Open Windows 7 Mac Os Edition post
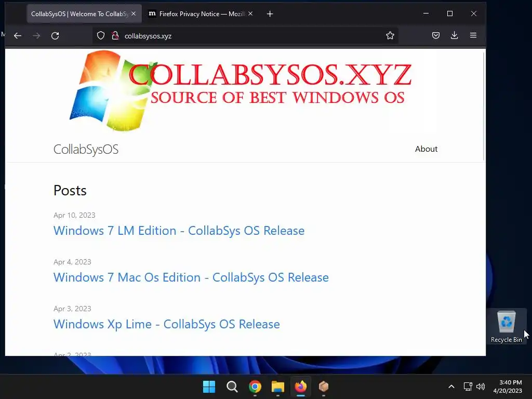 [x=191, y=277]
